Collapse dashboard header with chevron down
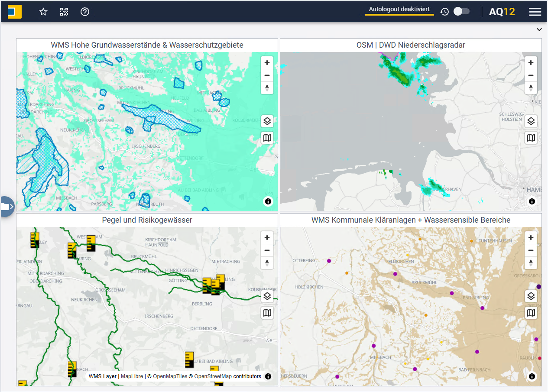 (x=539, y=29)
